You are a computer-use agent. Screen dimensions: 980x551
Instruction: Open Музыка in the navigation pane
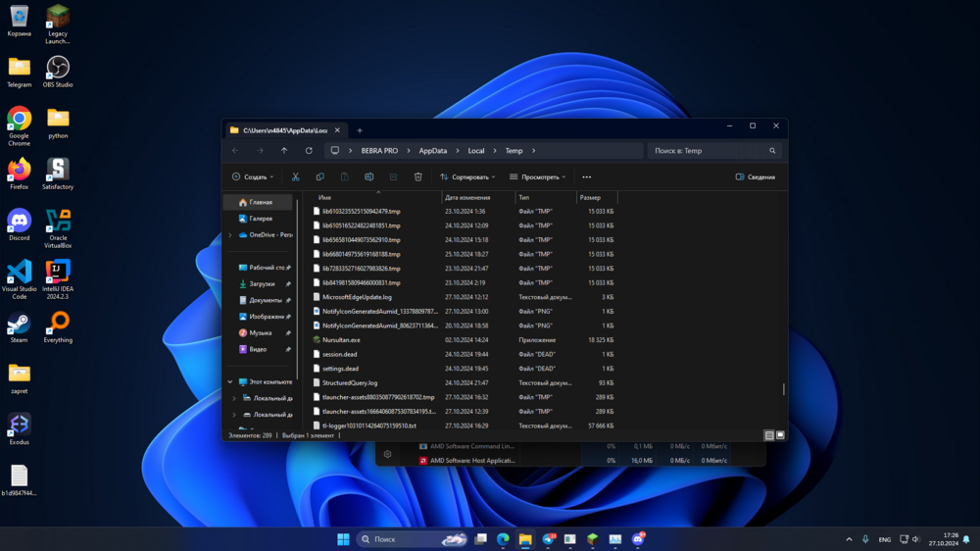(x=258, y=332)
